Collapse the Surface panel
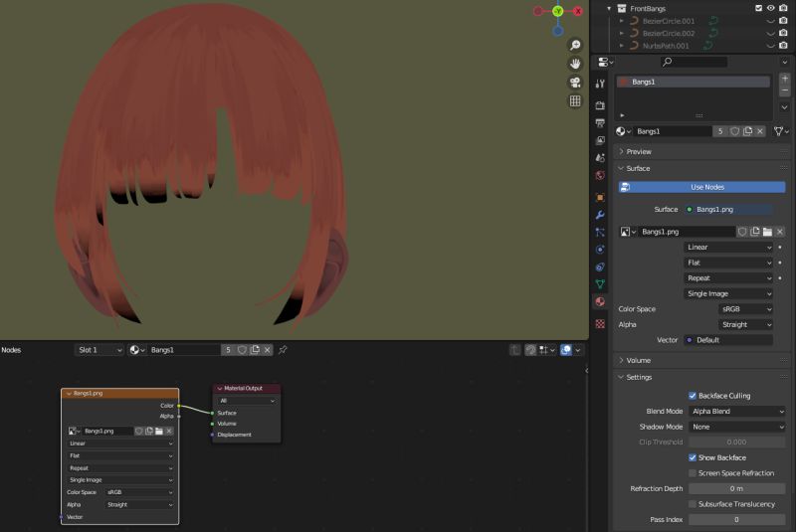Viewport: 796px width, 532px height. [638, 168]
